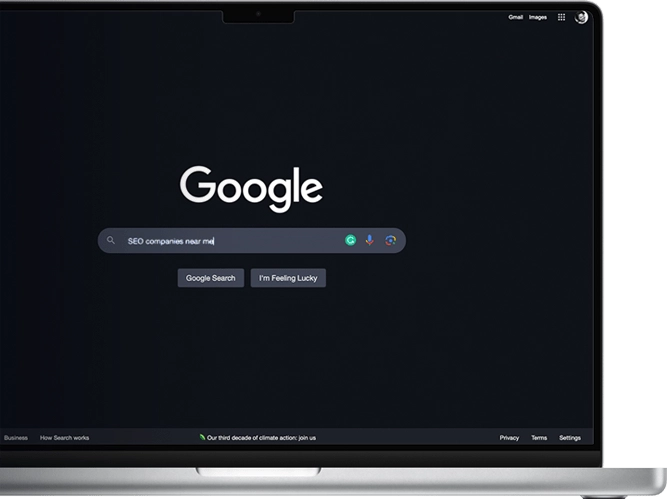
Task: Open the Google apps grid menu
Action: (x=561, y=17)
